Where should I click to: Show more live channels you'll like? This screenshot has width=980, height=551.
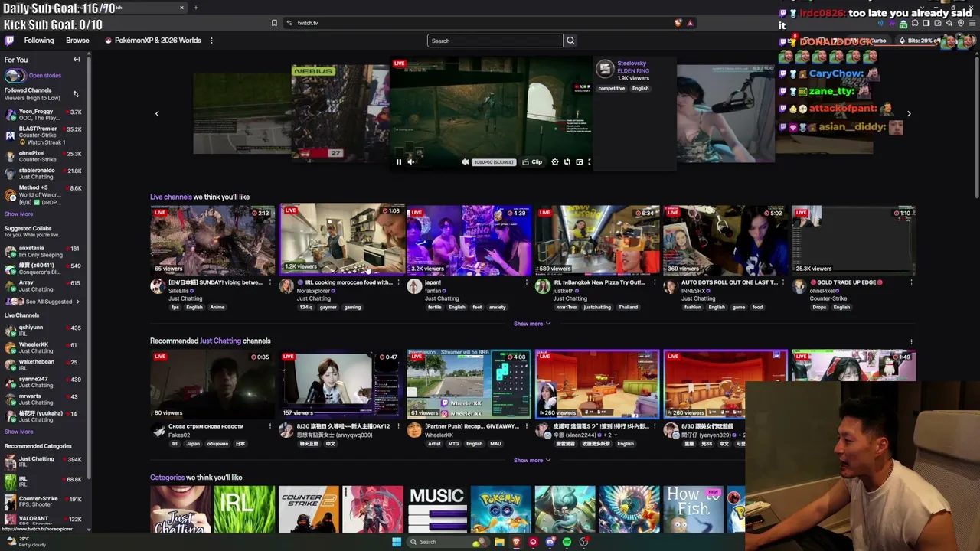pyautogui.click(x=531, y=324)
